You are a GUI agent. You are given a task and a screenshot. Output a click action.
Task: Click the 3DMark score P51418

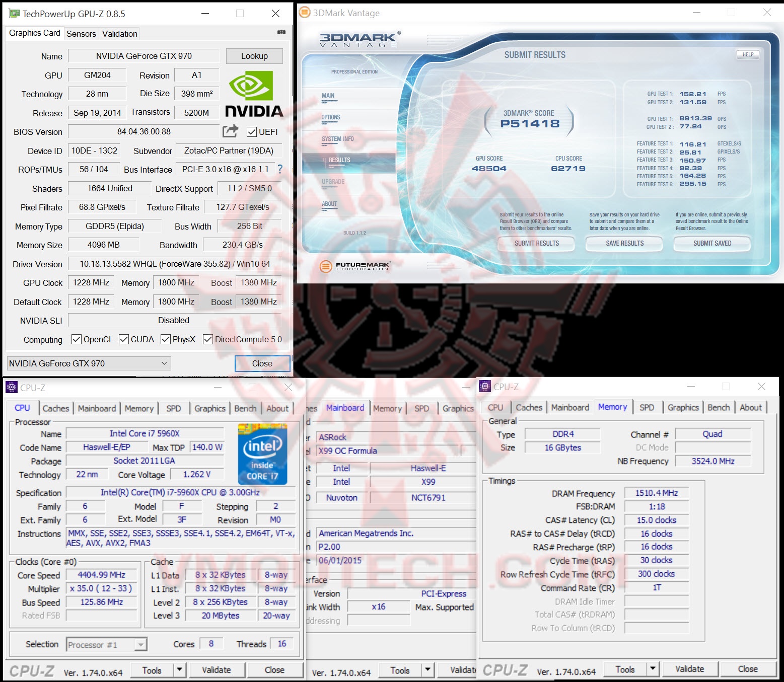tap(530, 123)
